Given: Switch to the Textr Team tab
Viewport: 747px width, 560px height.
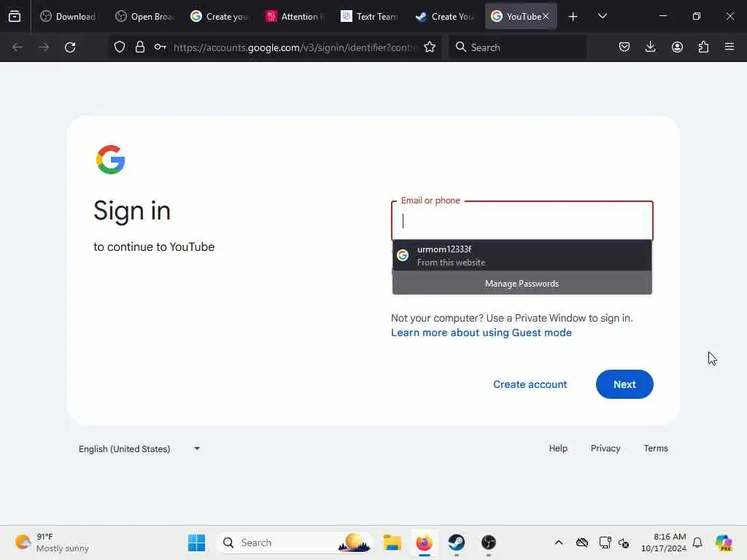Looking at the screenshot, I should [370, 16].
